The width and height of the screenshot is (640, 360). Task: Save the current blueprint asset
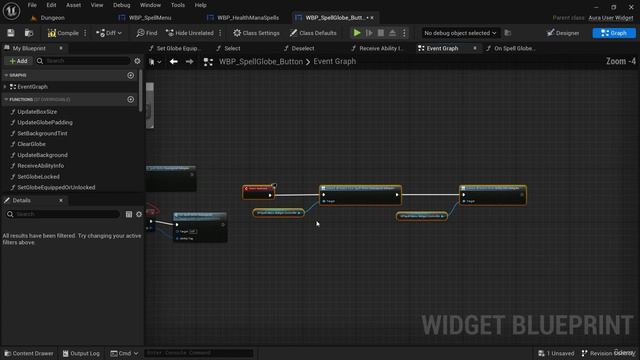pyautogui.click(x=11, y=33)
